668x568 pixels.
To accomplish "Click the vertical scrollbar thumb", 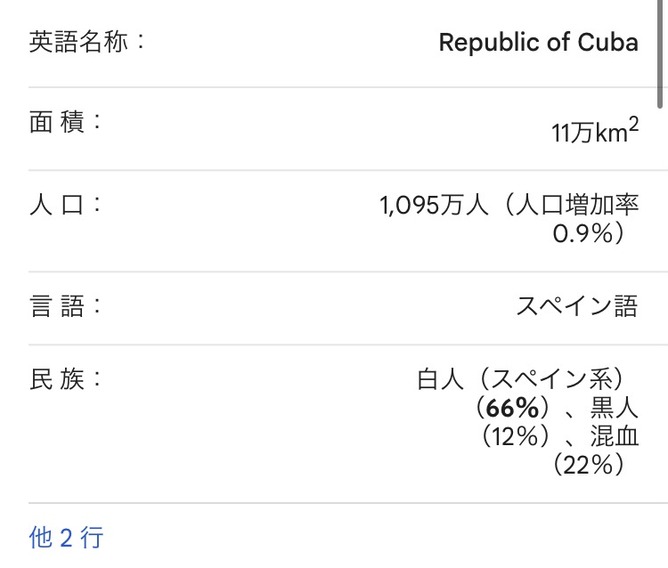I will click(662, 50).
